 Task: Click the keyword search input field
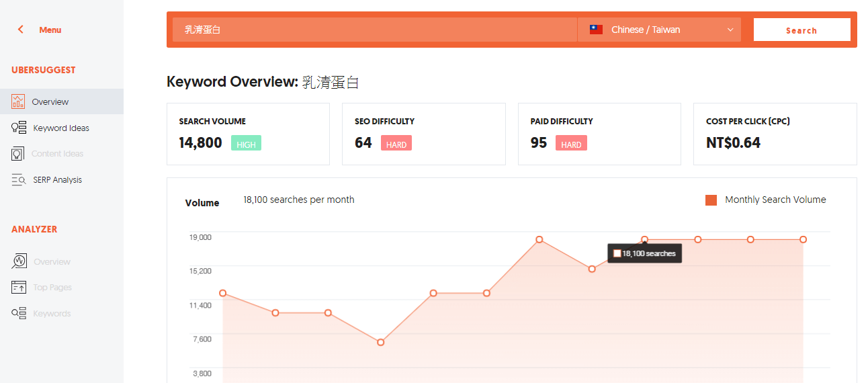pyautogui.click(x=374, y=30)
